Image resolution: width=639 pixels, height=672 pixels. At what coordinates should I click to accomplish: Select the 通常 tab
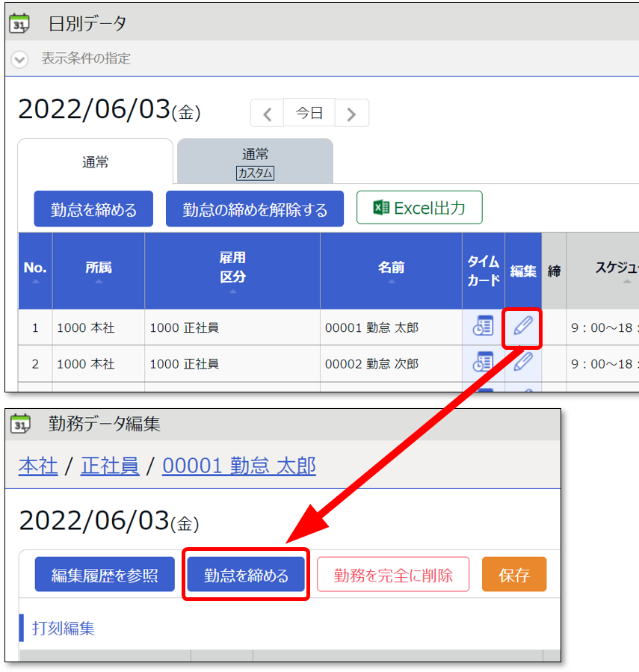coord(95,161)
